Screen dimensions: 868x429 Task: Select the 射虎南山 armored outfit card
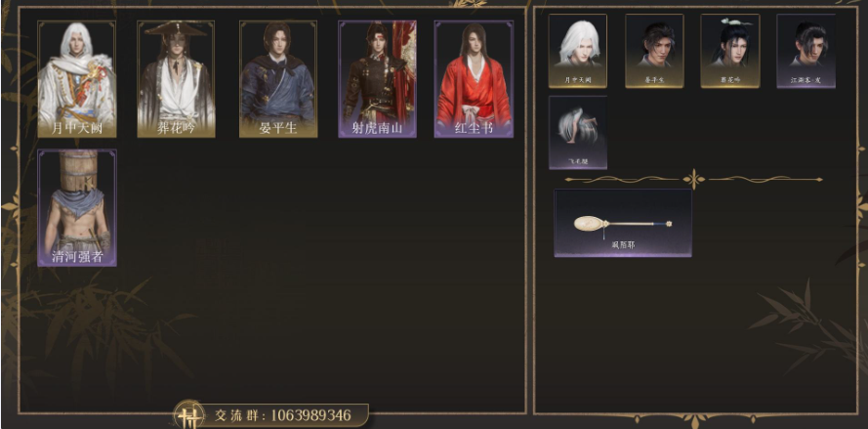(378, 79)
